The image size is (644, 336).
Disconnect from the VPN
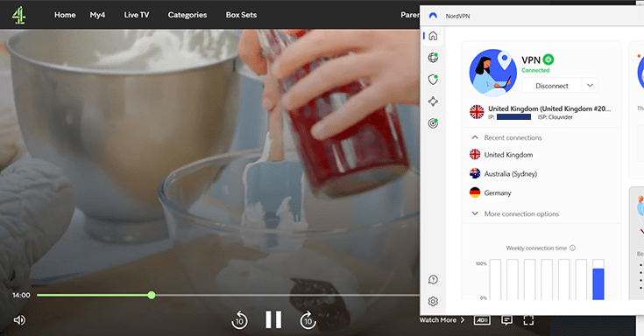(552, 86)
